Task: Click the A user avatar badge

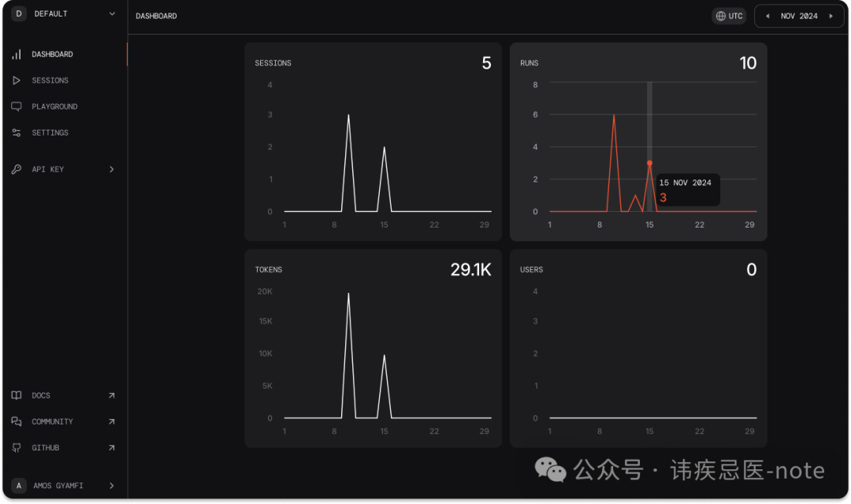Action: [x=19, y=486]
